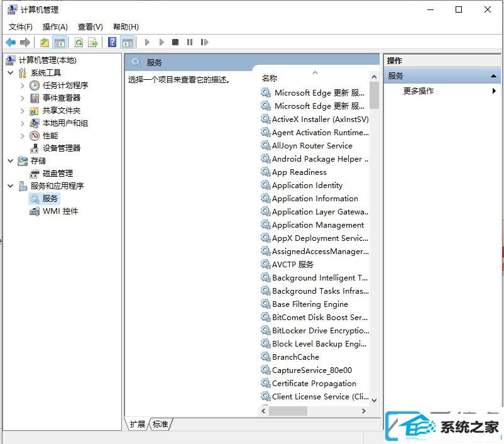Click the 本地用户和组 icon
504x444 pixels.
pos(35,123)
